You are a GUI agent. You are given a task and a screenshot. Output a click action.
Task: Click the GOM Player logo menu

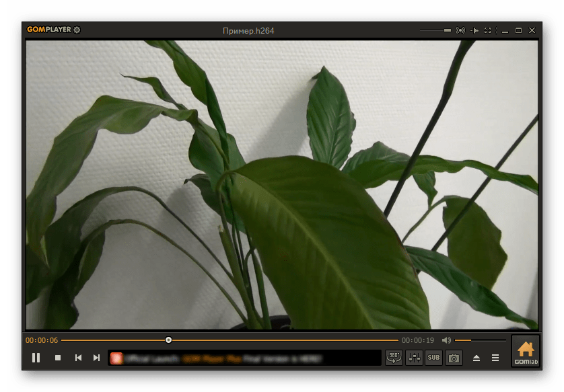pos(48,30)
